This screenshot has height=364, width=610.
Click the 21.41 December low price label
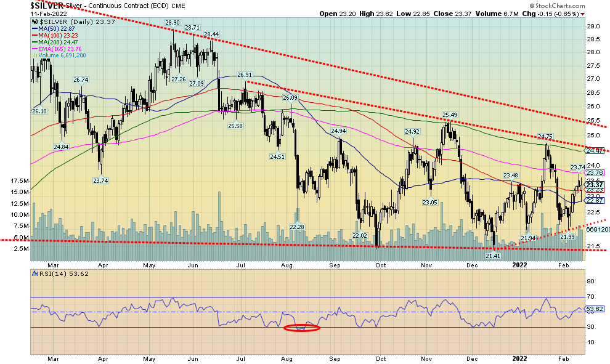pyautogui.click(x=492, y=255)
